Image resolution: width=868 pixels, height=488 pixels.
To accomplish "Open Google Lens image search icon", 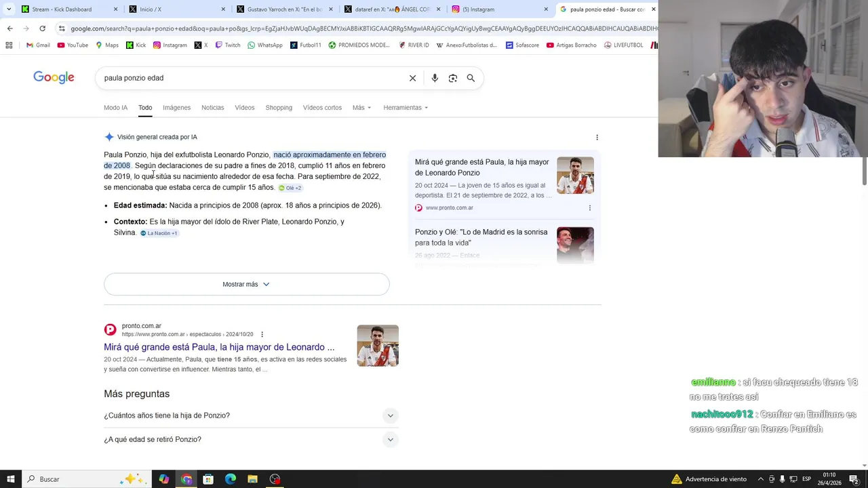I will [x=453, y=78].
